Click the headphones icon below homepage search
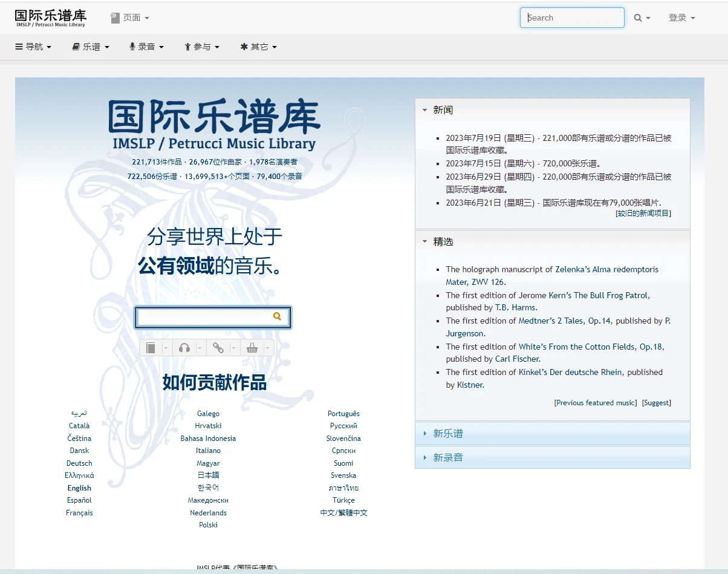Screen dimensions: 728x574 click(x=184, y=348)
